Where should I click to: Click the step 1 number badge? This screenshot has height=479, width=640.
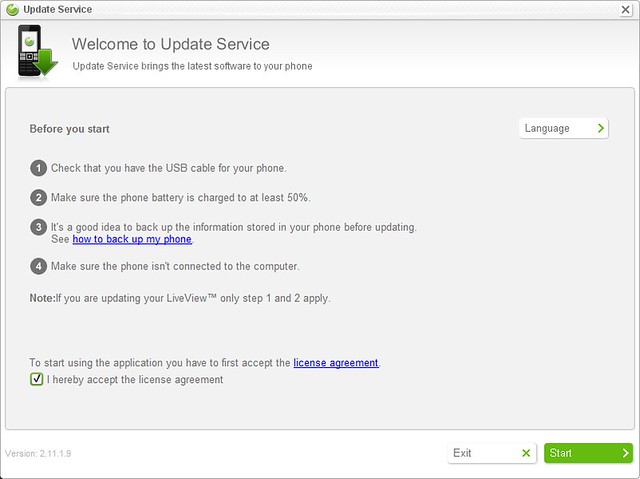pyautogui.click(x=38, y=168)
